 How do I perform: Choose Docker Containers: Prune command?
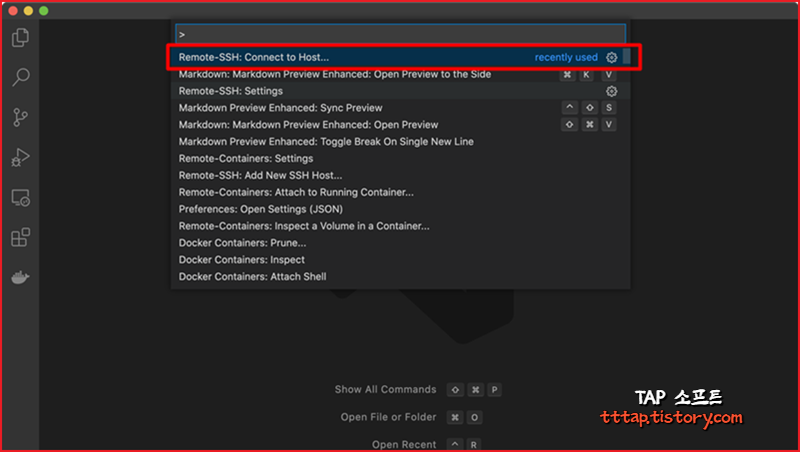401,242
